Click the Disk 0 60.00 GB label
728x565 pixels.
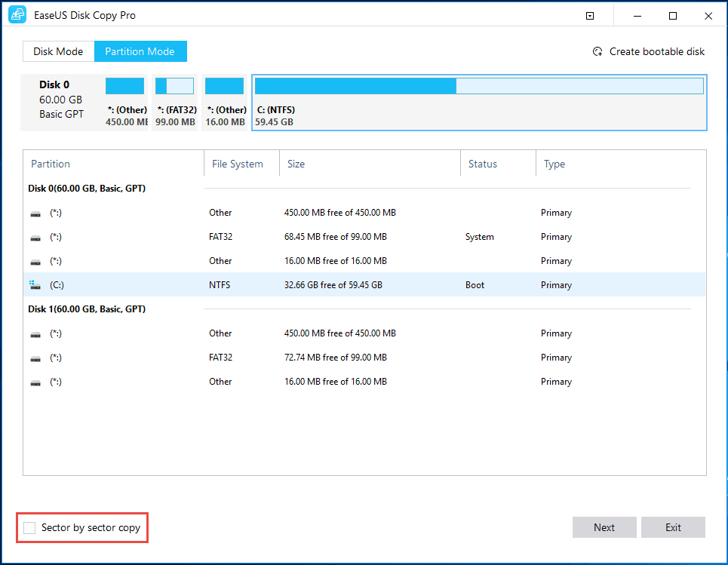(61, 100)
